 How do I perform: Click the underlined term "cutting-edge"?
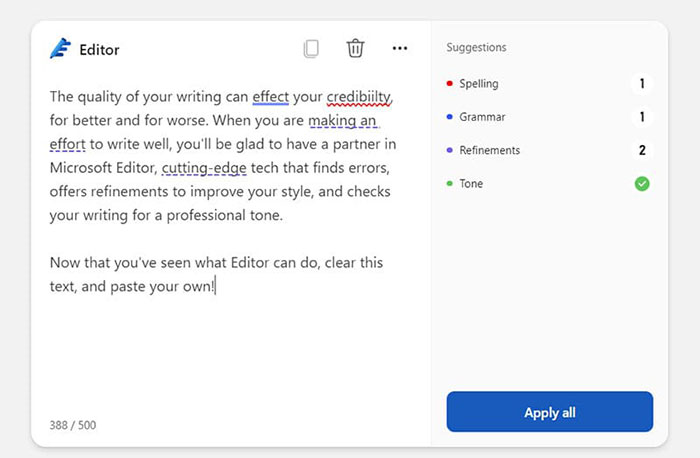203,168
